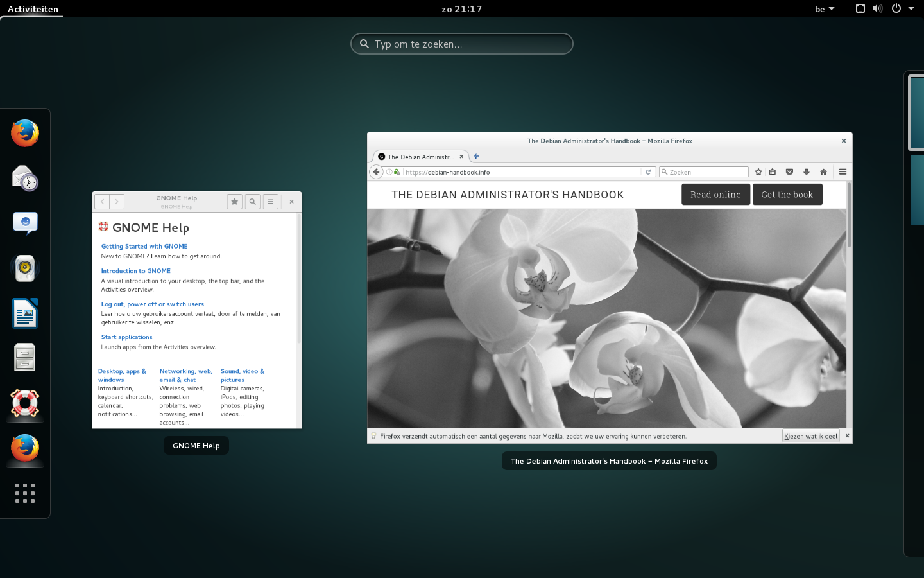Open Firefox downloads arrow icon
924x578 pixels.
coord(807,172)
